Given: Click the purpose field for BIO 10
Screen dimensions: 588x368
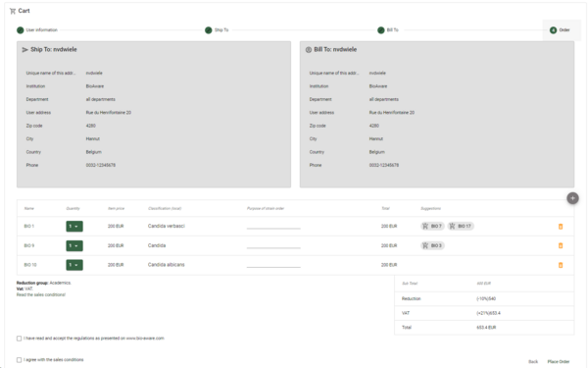Looking at the screenshot, I should point(273,265).
